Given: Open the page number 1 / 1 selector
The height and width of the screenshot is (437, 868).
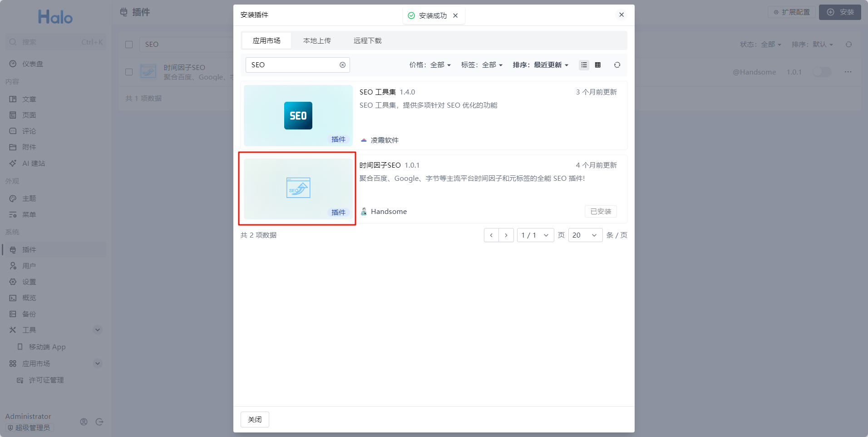Looking at the screenshot, I should tap(535, 235).
